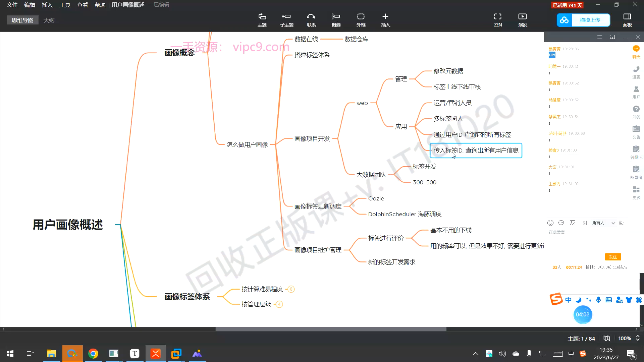Add a 子主题 (Subtopic) from the toolbar

tap(286, 20)
